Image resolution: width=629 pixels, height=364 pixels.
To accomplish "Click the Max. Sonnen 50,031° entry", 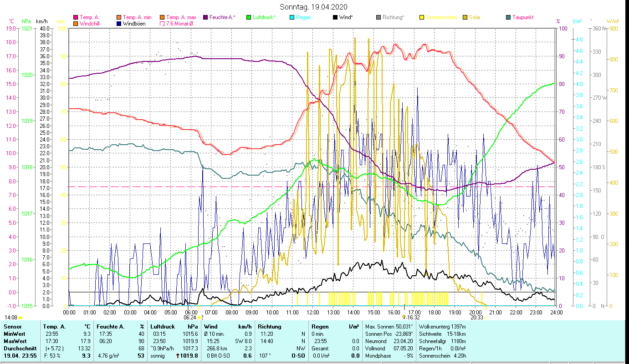I will (389, 327).
